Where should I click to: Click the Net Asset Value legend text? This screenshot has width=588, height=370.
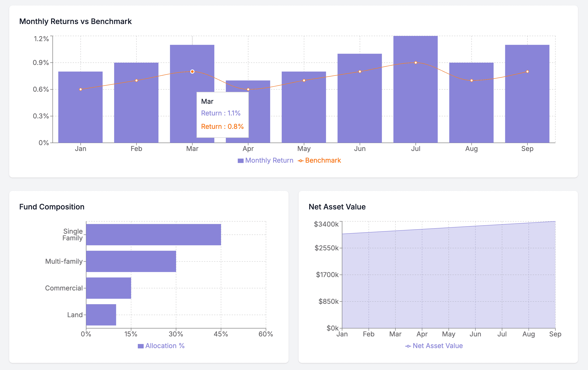(x=438, y=346)
